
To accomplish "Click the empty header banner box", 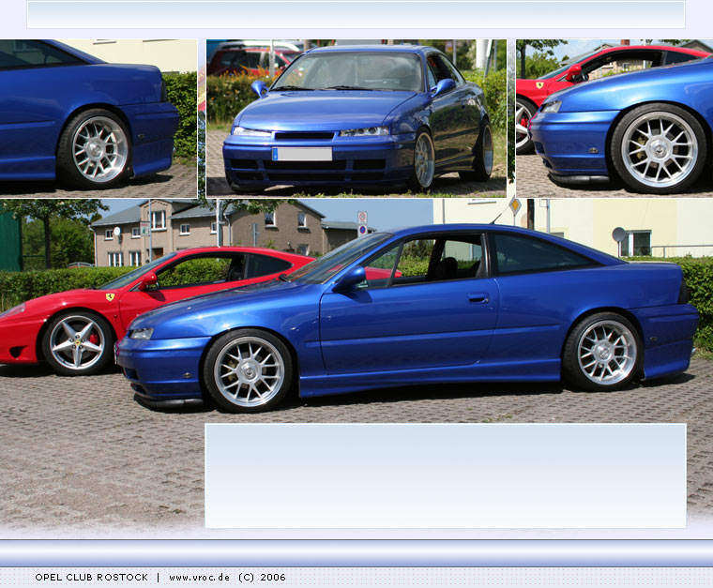I will pyautogui.click(x=356, y=15).
